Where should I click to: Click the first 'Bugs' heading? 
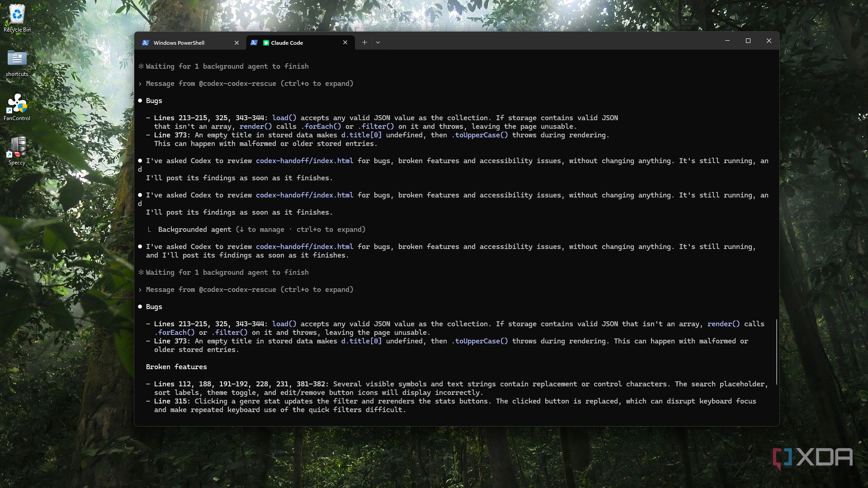pos(154,101)
